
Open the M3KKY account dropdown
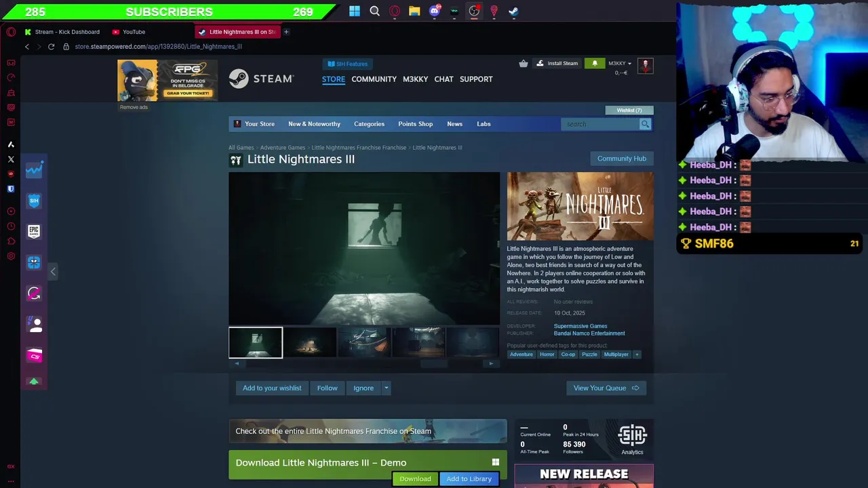click(x=620, y=64)
